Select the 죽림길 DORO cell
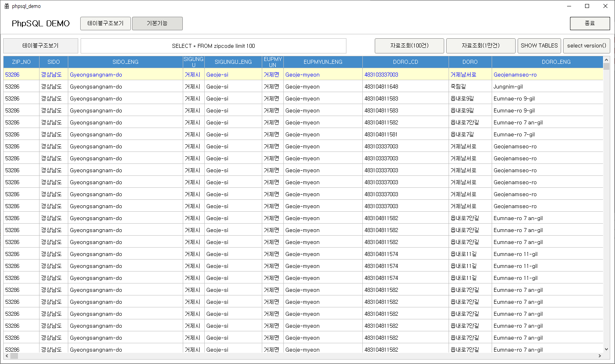The image size is (615, 364). 470,87
